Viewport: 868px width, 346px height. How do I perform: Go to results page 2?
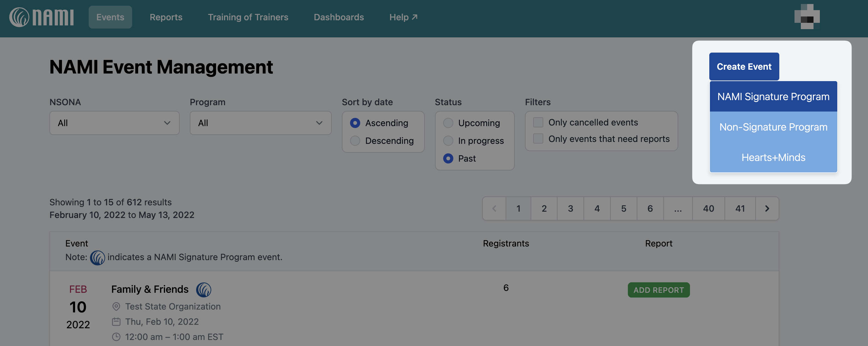coord(544,208)
